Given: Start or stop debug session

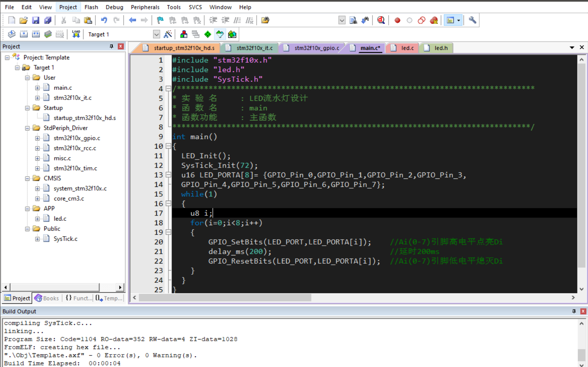Looking at the screenshot, I should [381, 20].
